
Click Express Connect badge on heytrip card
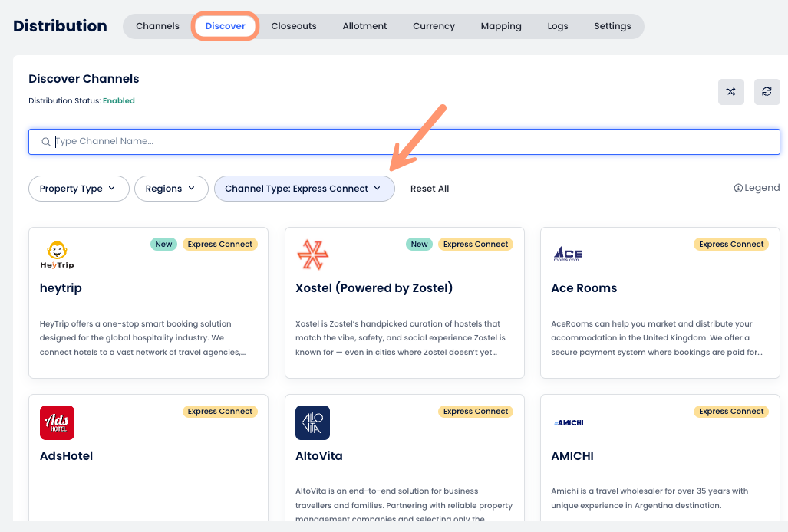pyautogui.click(x=220, y=245)
